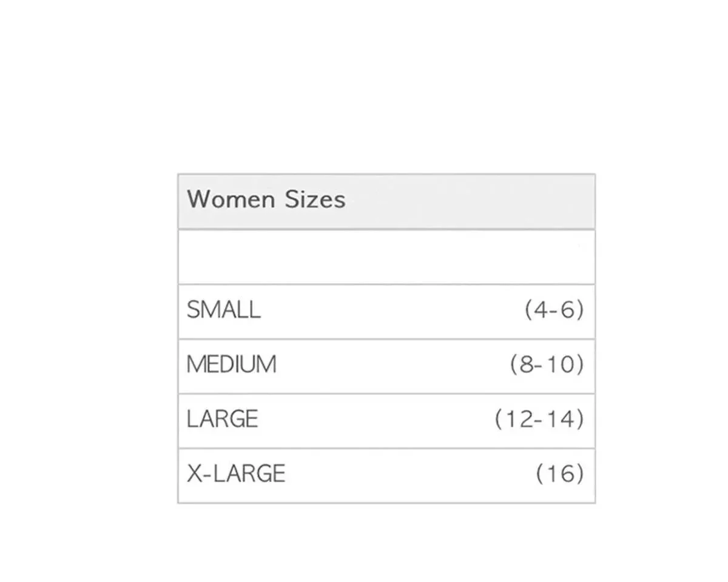The width and height of the screenshot is (728, 582).
Task: Select the LARGE size label
Action: [222, 420]
